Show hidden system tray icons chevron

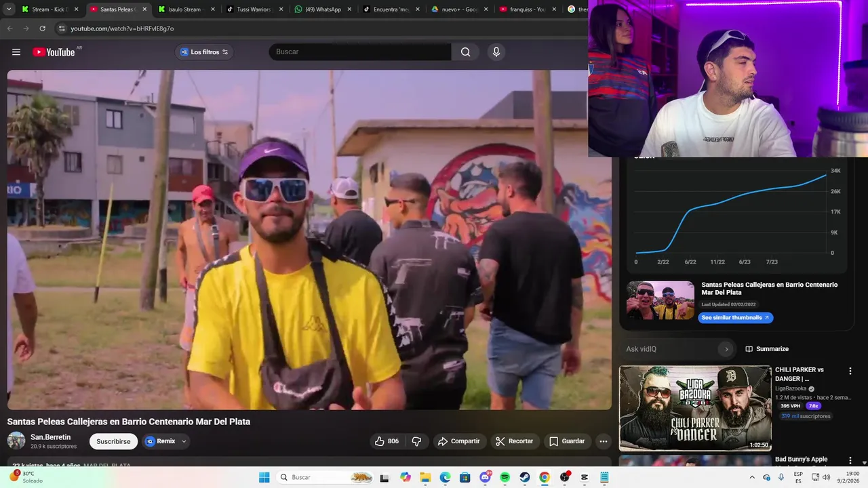(751, 477)
